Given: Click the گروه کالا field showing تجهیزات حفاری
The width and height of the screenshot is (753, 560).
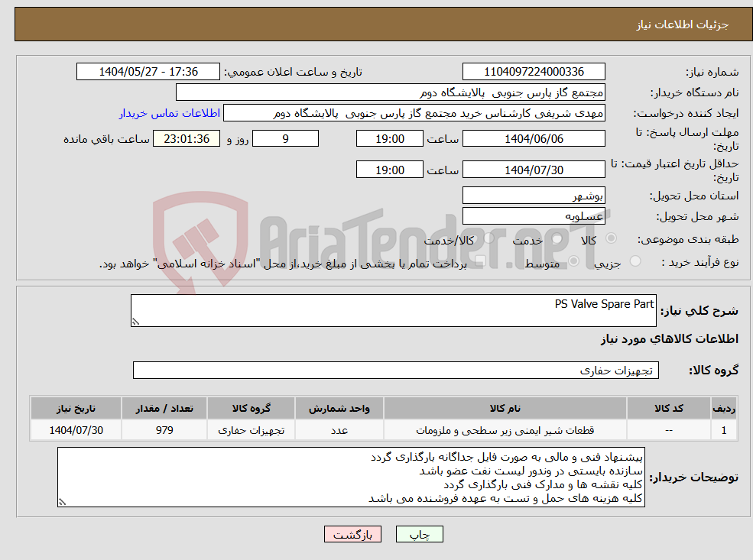Looking at the screenshot, I should (x=395, y=370).
